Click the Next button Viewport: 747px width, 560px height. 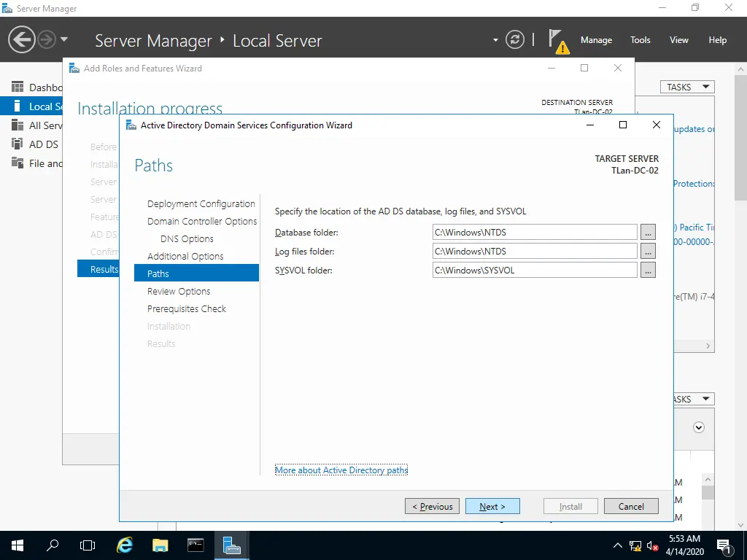tap(492, 506)
